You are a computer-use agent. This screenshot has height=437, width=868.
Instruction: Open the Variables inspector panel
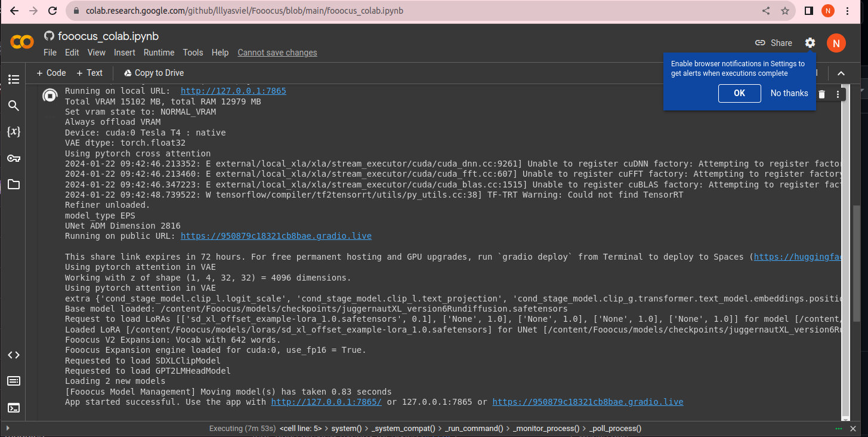click(13, 132)
